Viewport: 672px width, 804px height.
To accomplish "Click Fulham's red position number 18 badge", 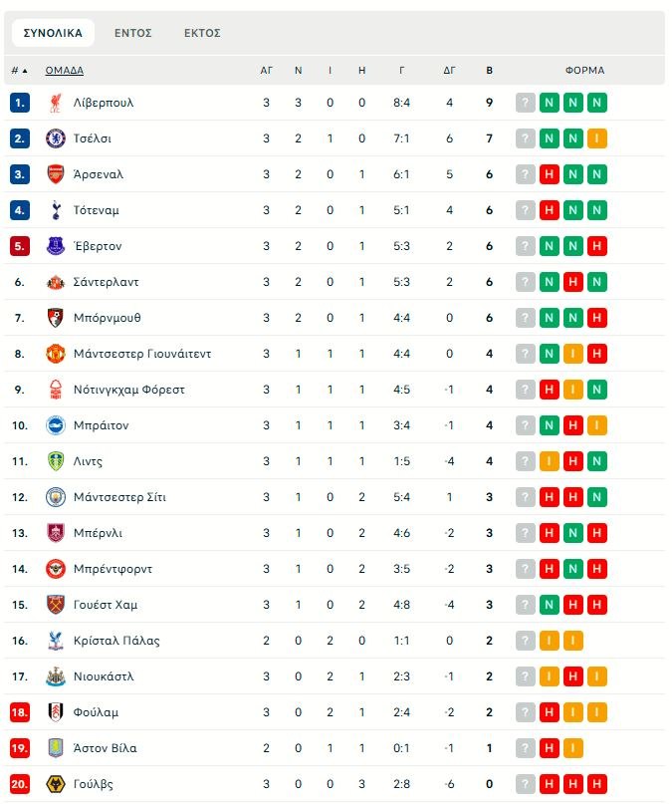I will point(21,712).
